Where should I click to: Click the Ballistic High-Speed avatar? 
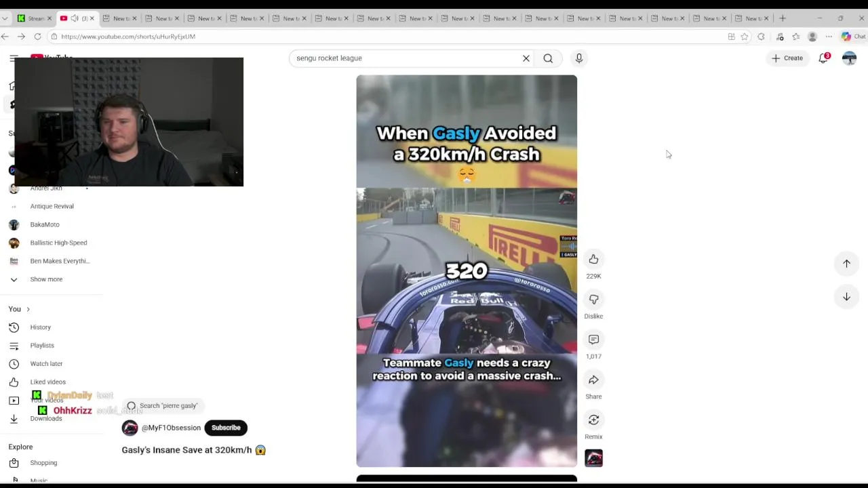point(14,243)
